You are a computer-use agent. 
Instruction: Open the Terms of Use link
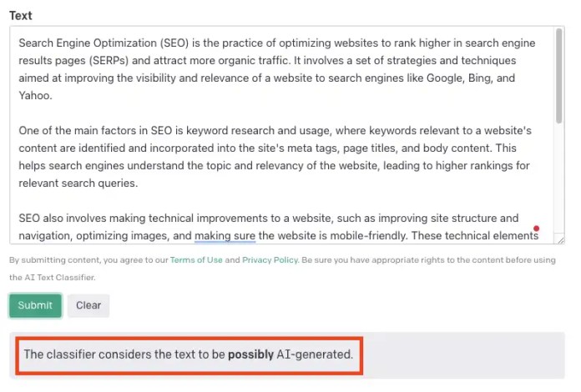(196, 260)
